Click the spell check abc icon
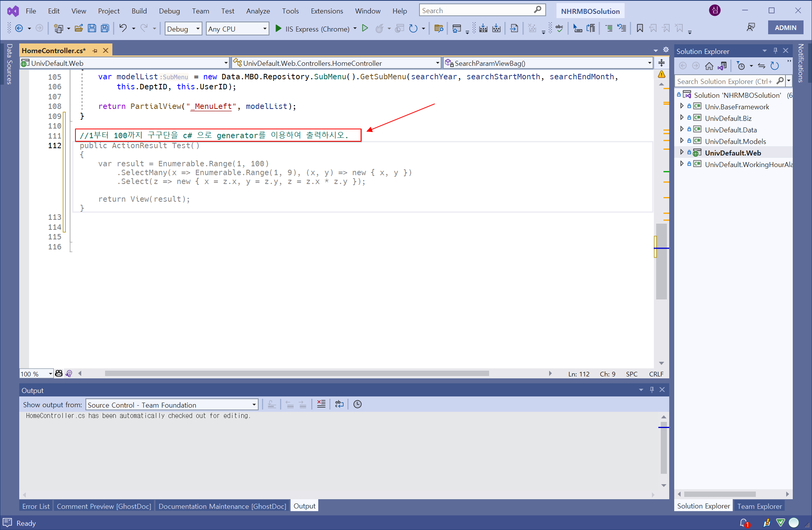Image resolution: width=812 pixels, height=530 pixels. click(x=559, y=28)
